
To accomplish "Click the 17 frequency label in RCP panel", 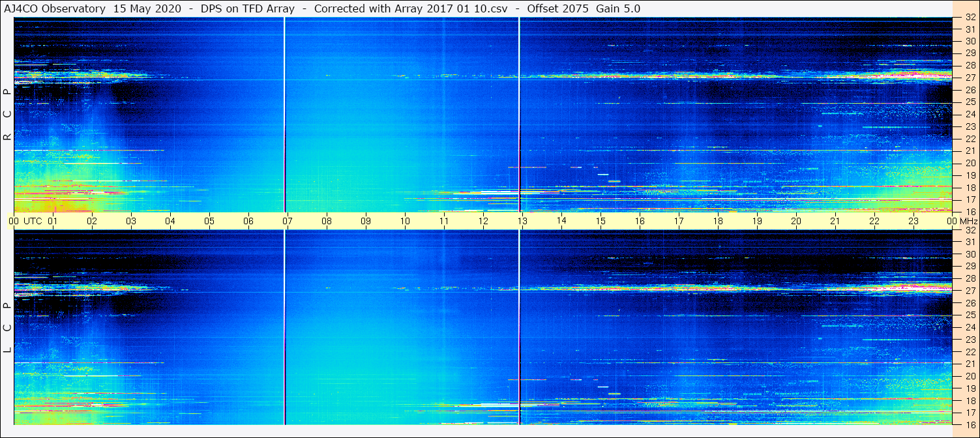I will coord(970,199).
